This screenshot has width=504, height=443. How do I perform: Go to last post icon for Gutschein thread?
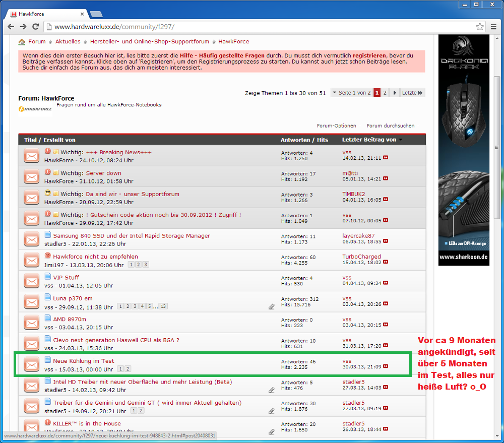coord(386,220)
